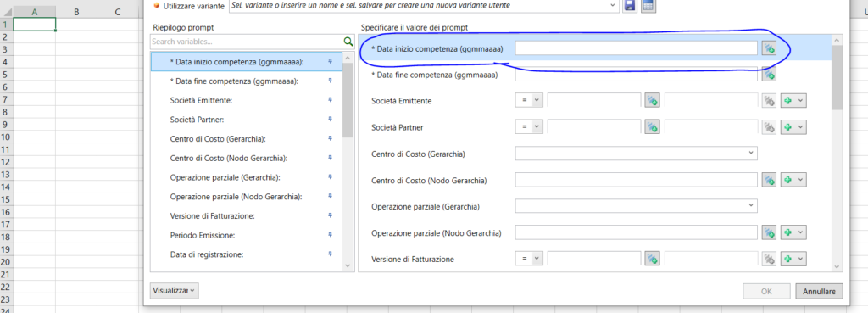
Task: Select Versione di Fatturazione in prompt summary
Action: [213, 216]
